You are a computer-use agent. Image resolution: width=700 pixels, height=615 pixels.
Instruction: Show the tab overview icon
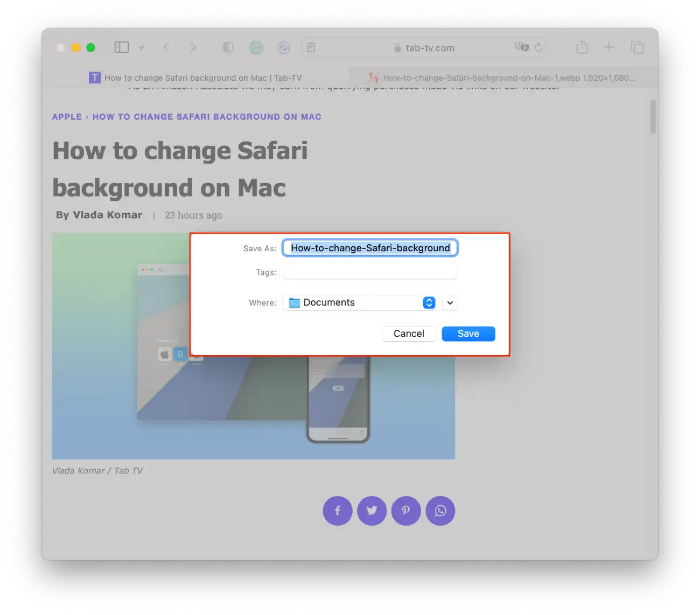click(637, 47)
